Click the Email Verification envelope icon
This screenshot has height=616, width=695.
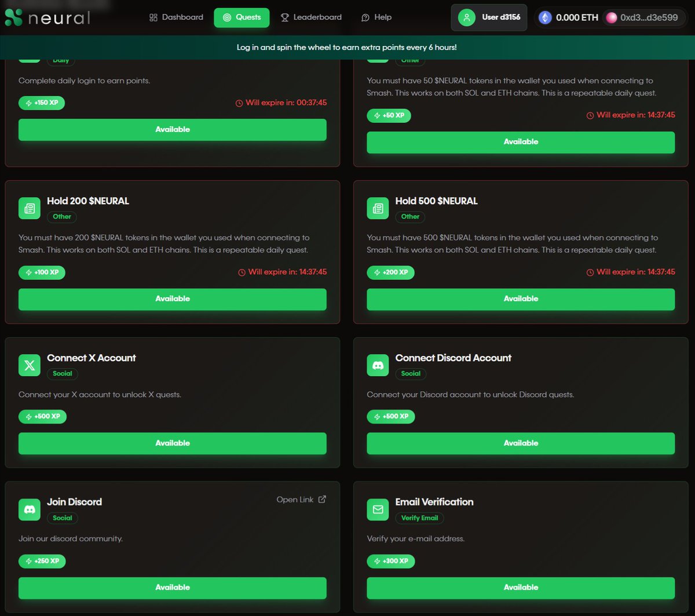pos(378,509)
